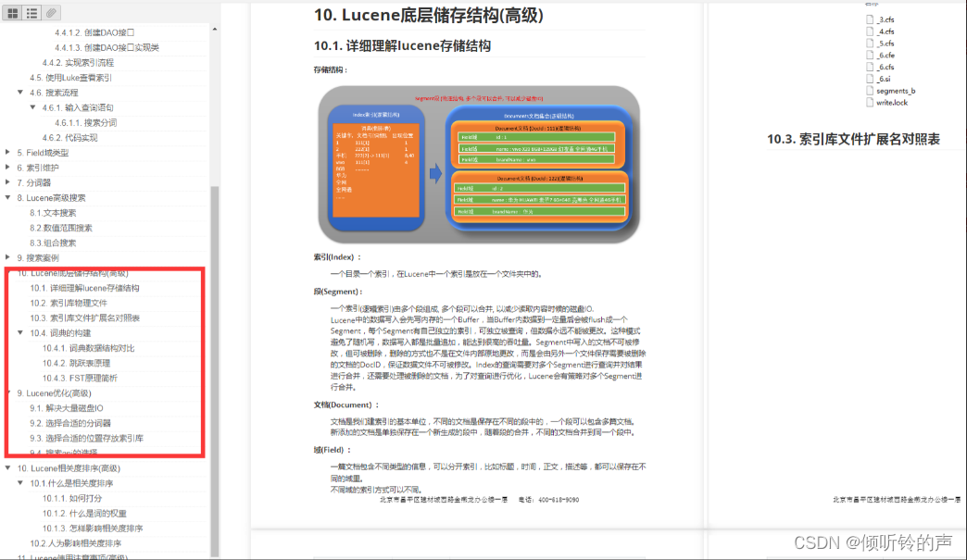The image size is (967, 560).
Task: Click the 索引(Index)： paragraph heading
Action: click(x=337, y=257)
